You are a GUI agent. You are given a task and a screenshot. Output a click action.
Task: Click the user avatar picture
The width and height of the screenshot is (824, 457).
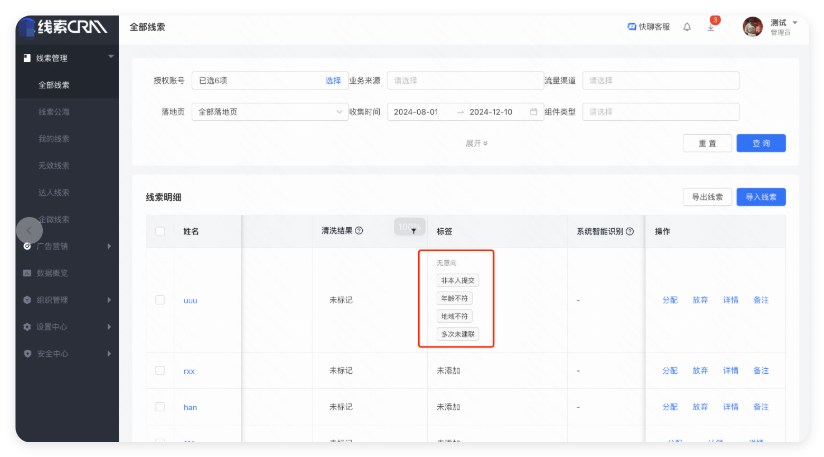coord(753,27)
